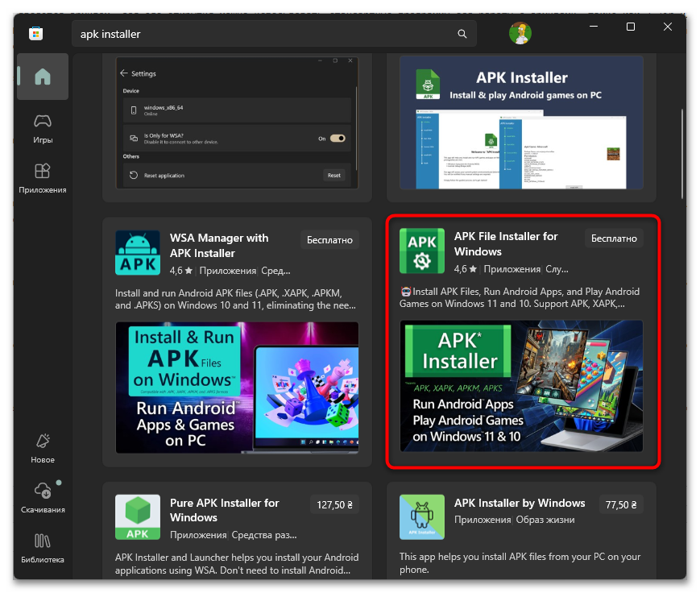Click the Settings screenshot thumbnail

(x=237, y=122)
